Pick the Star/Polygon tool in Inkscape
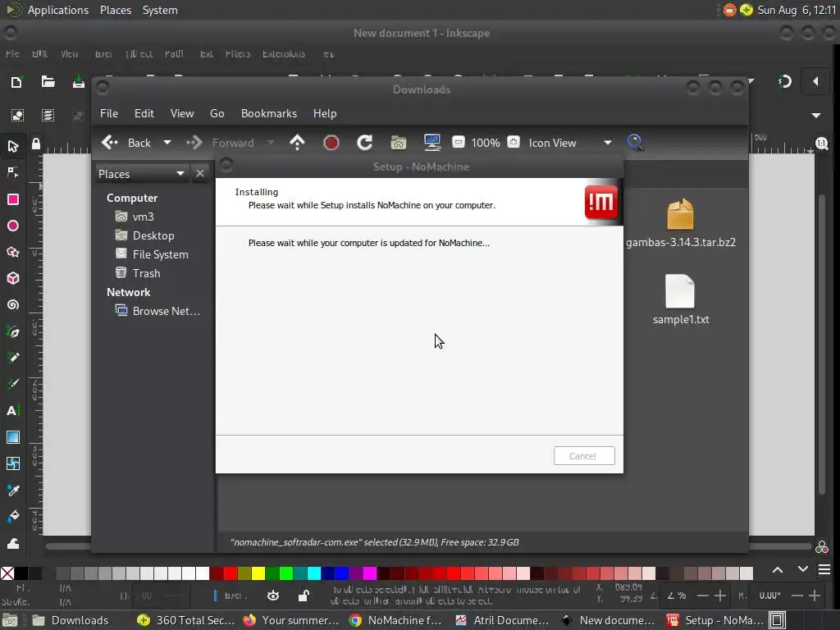840x630 pixels. click(x=13, y=252)
